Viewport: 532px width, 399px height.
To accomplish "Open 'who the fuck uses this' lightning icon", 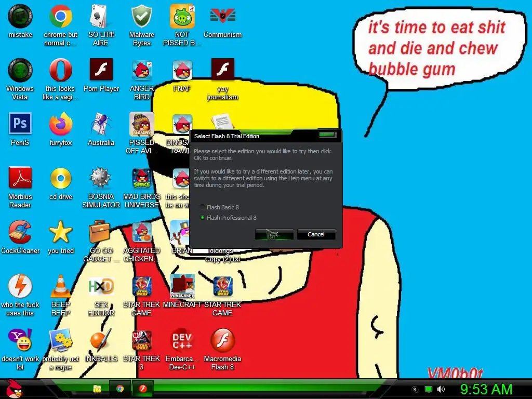I will point(20,286).
